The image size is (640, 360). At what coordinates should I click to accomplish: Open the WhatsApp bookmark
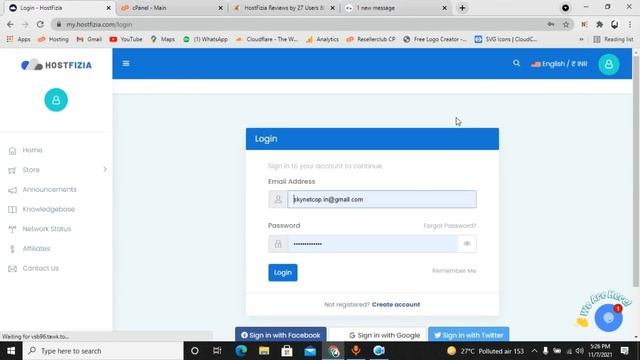pyautogui.click(x=205, y=39)
